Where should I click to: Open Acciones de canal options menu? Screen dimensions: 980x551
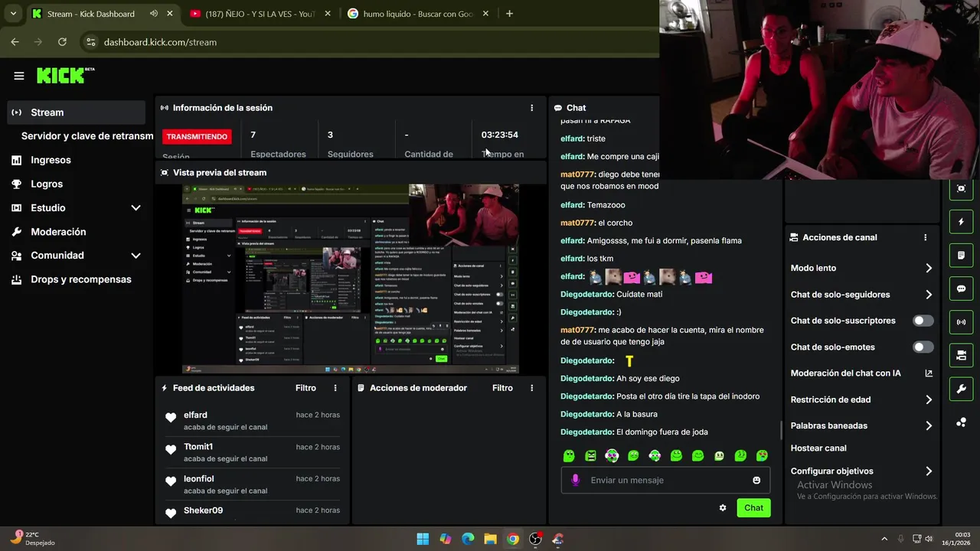point(925,237)
